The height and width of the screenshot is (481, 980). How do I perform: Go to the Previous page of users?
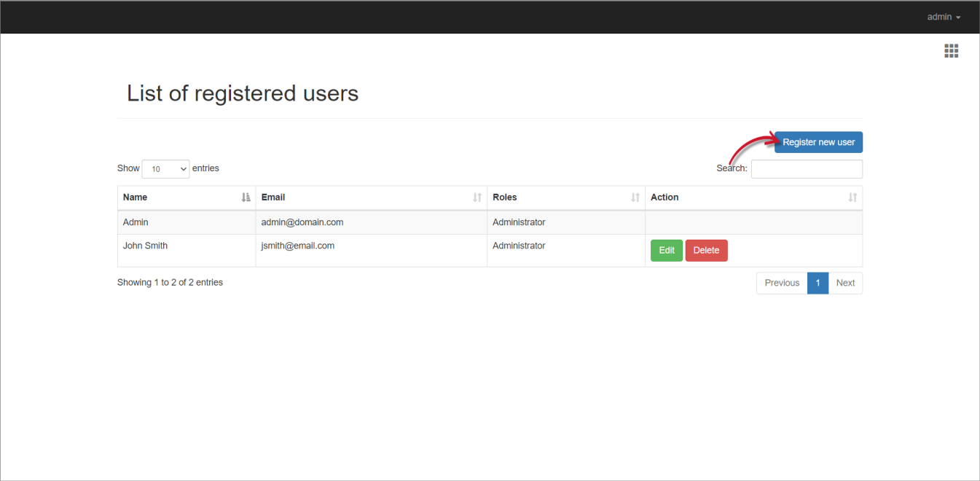click(x=781, y=283)
